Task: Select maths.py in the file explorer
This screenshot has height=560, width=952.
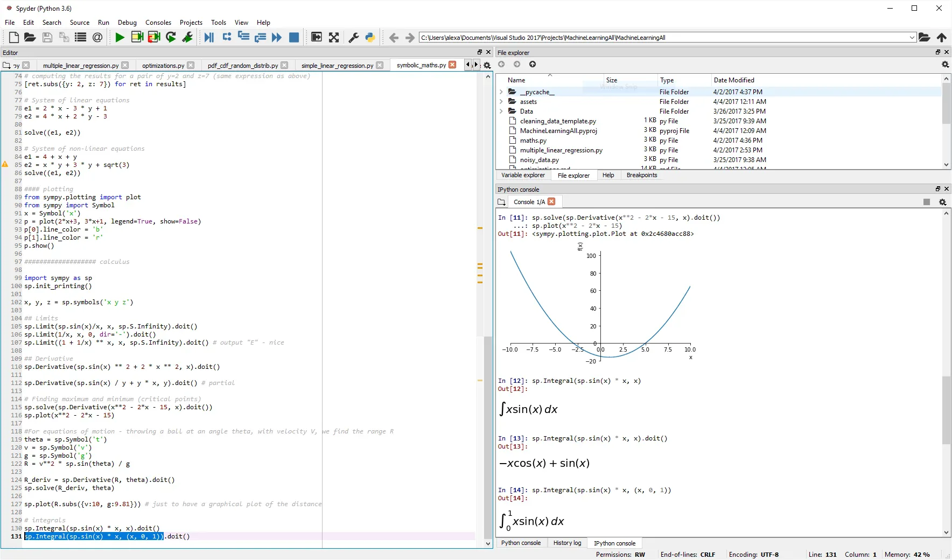Action: pyautogui.click(x=533, y=141)
